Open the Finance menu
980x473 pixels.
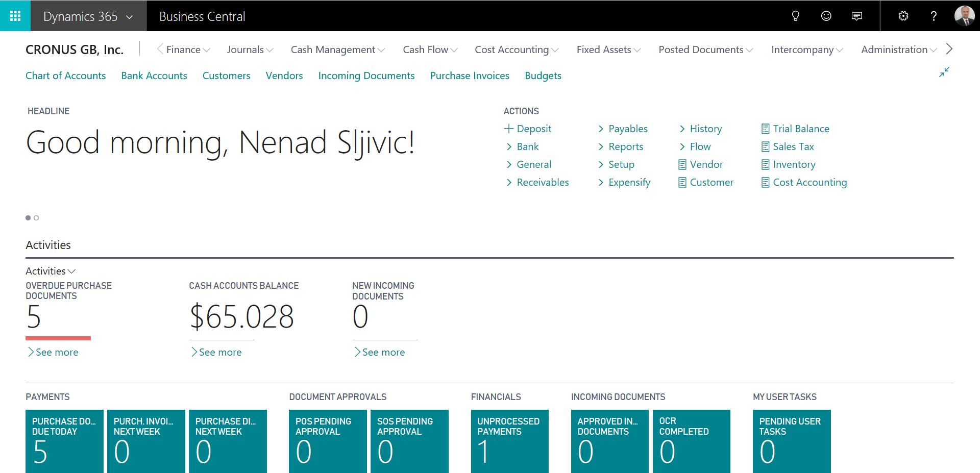[188, 49]
